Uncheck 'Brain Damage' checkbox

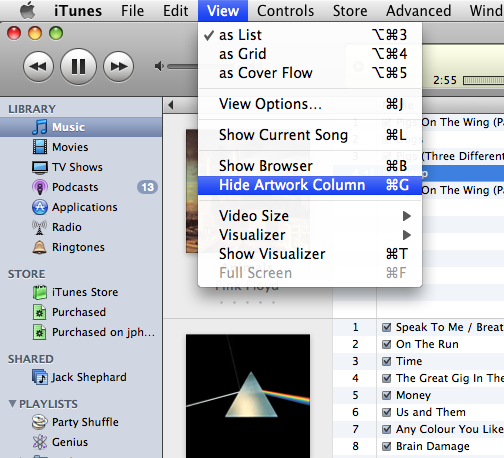pos(386,446)
